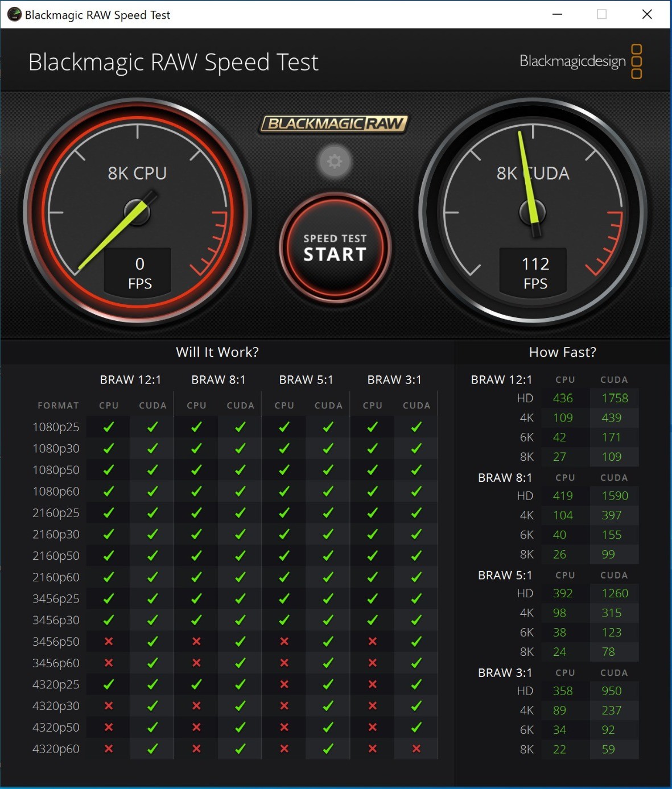The width and height of the screenshot is (672, 789).
Task: Click the BRAW 3:1 HD CPU value 358
Action: coord(563,691)
